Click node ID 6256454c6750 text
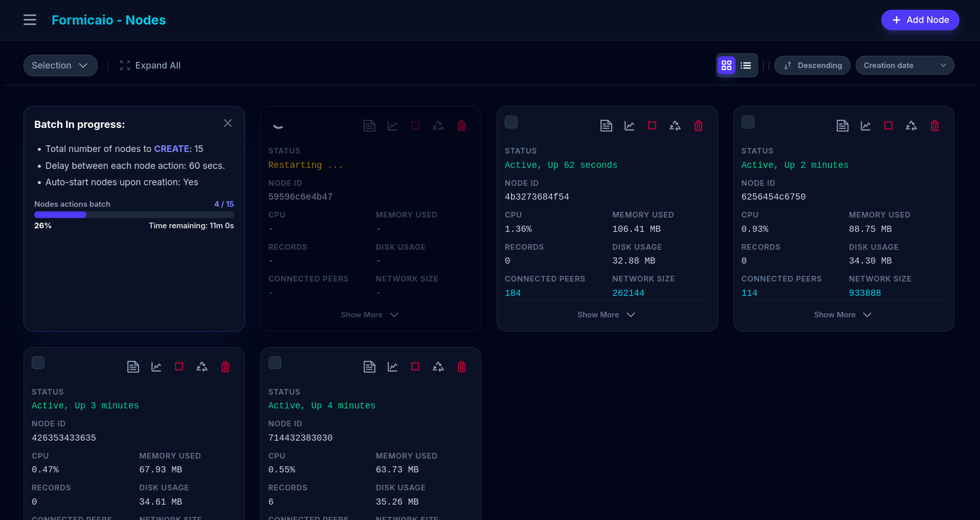 point(773,197)
